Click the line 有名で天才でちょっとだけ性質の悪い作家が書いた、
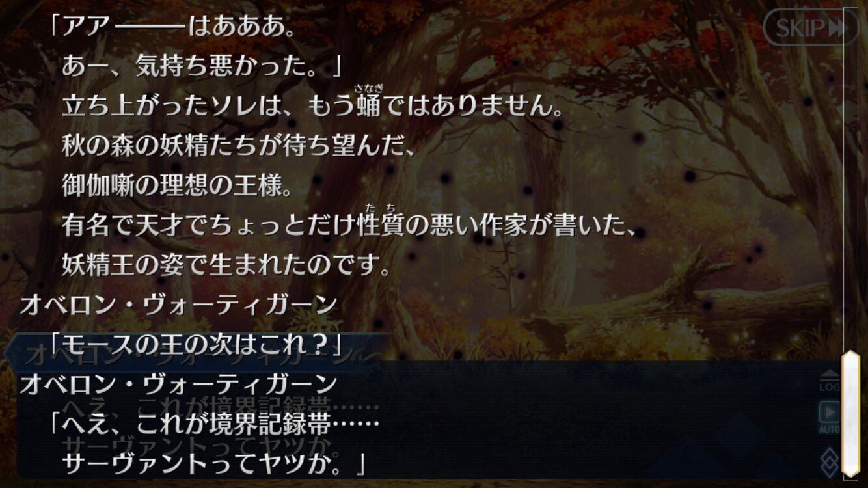868x488 pixels. click(350, 226)
